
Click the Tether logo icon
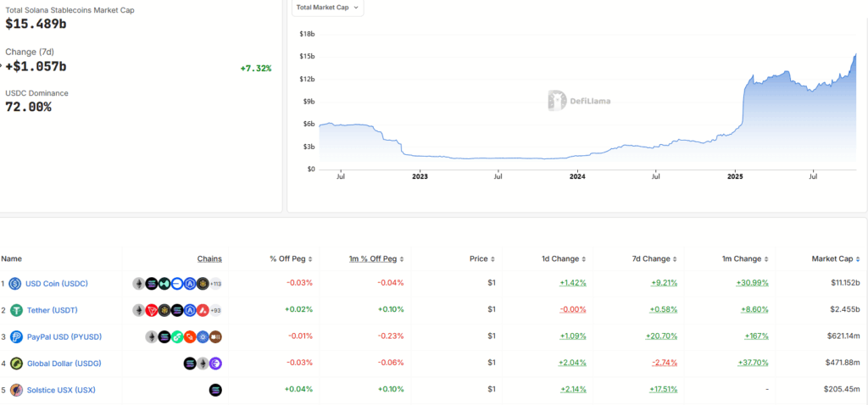(x=15, y=310)
